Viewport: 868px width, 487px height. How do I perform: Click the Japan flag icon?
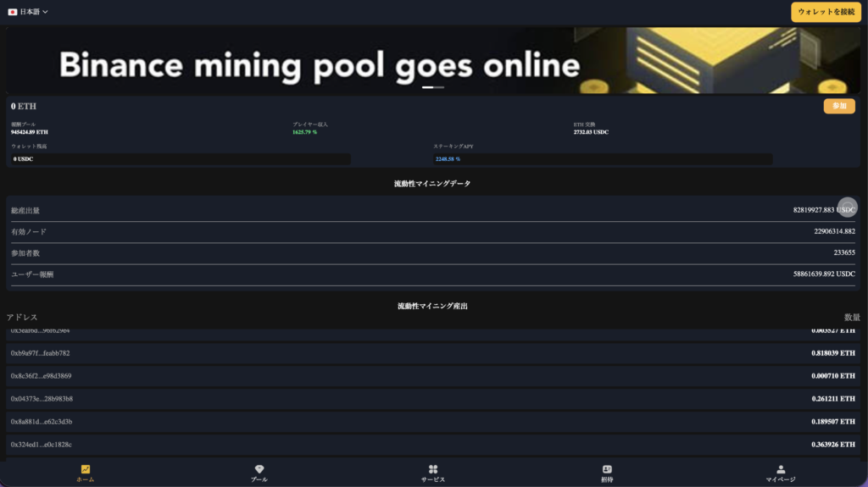(x=12, y=12)
